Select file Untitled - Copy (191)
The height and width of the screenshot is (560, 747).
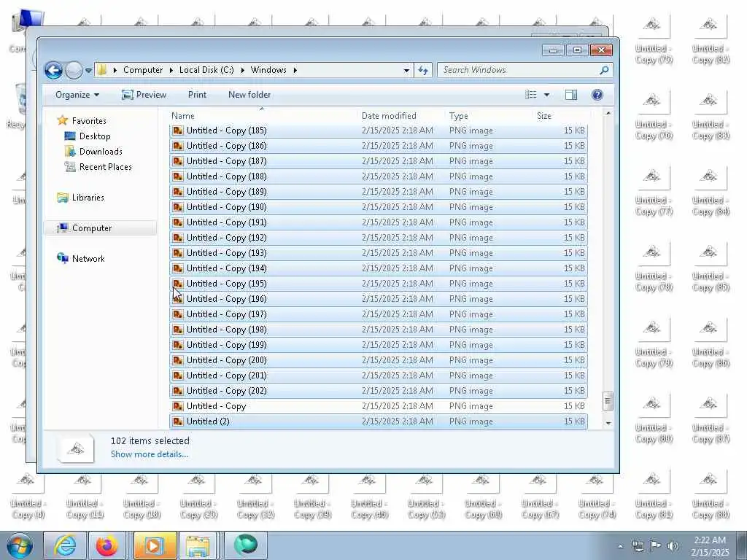coord(379,222)
